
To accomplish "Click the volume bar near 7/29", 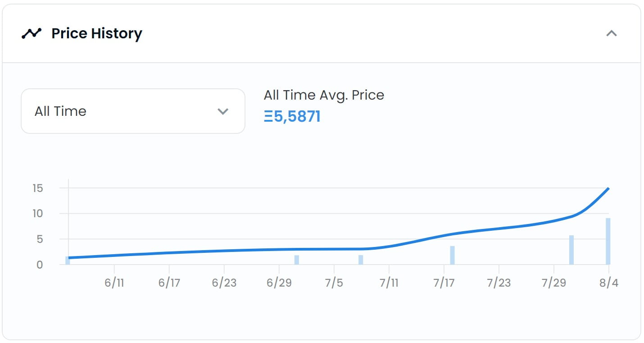I will 571,251.
